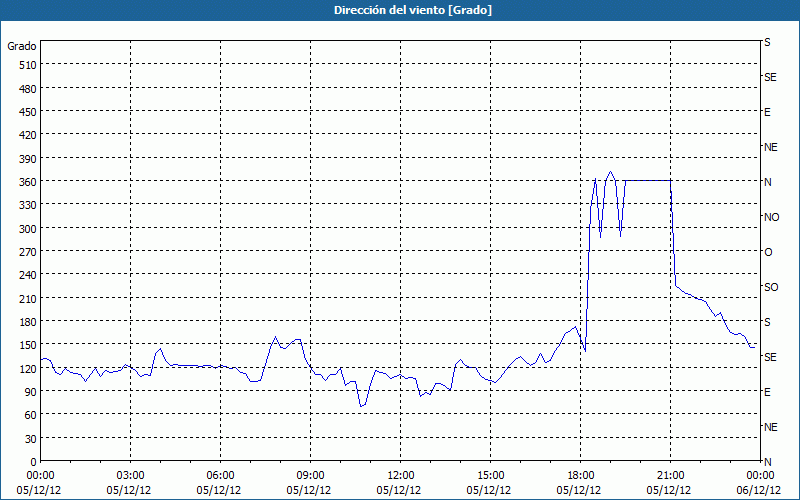
Task: Click the 00:00 label above 06/12/12
Action: pos(761,476)
